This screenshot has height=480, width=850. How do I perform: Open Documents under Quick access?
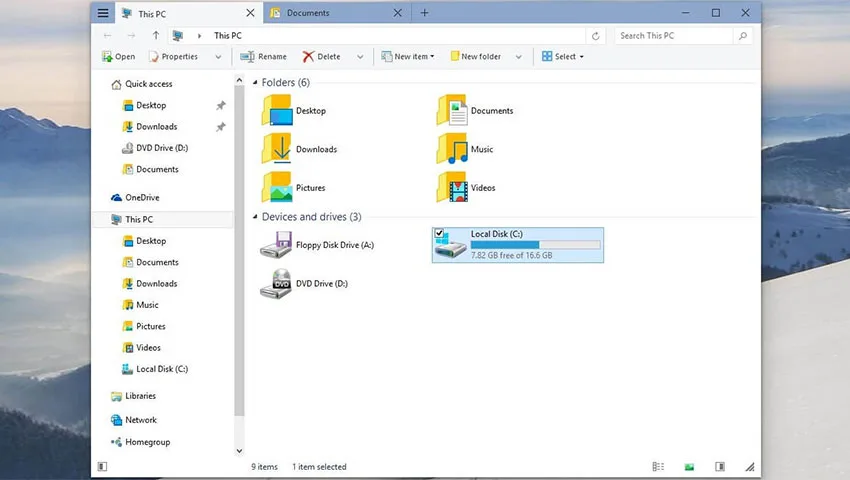tap(150, 169)
